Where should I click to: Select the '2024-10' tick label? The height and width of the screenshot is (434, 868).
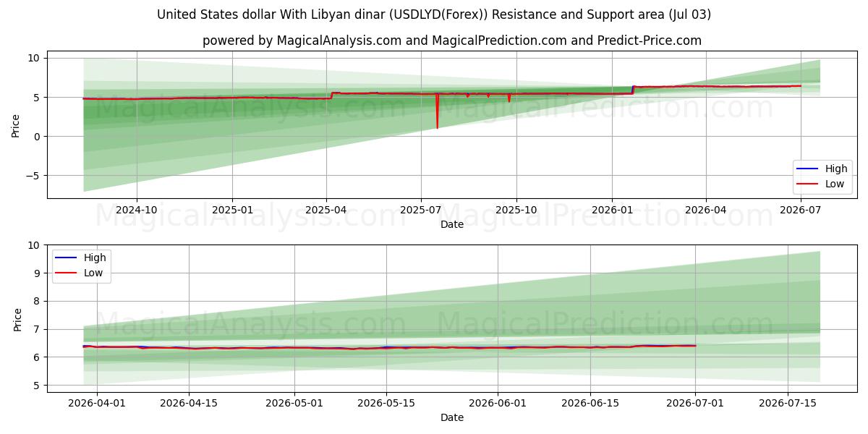click(x=137, y=210)
